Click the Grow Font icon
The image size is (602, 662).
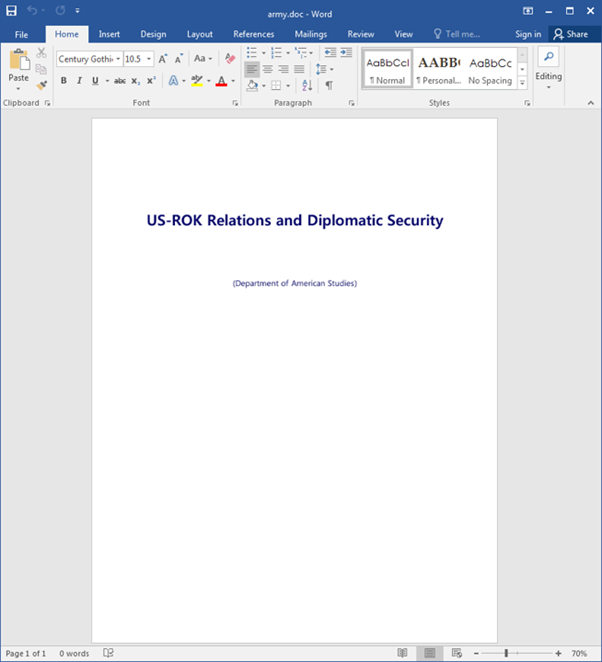(x=163, y=59)
